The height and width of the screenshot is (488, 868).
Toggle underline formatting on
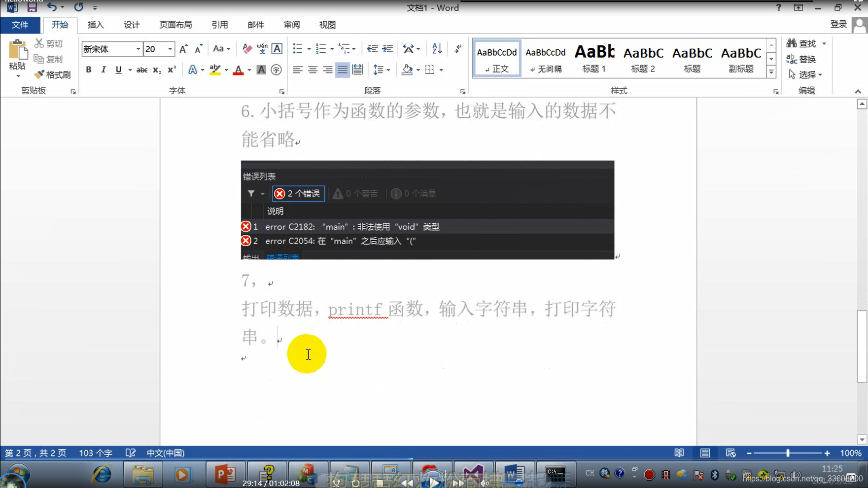tap(118, 70)
